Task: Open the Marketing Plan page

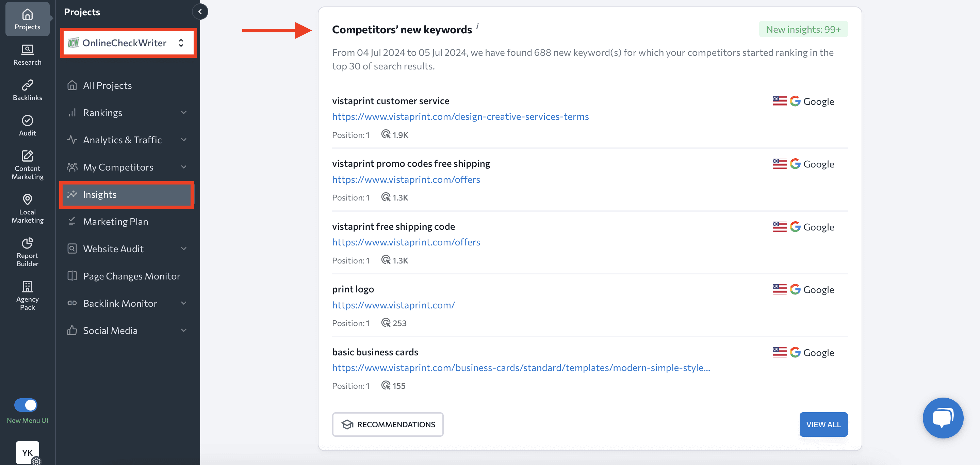Action: coord(116,222)
